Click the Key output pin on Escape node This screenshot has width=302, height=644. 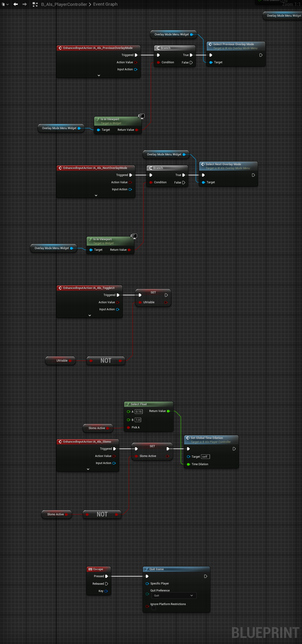coord(106,591)
